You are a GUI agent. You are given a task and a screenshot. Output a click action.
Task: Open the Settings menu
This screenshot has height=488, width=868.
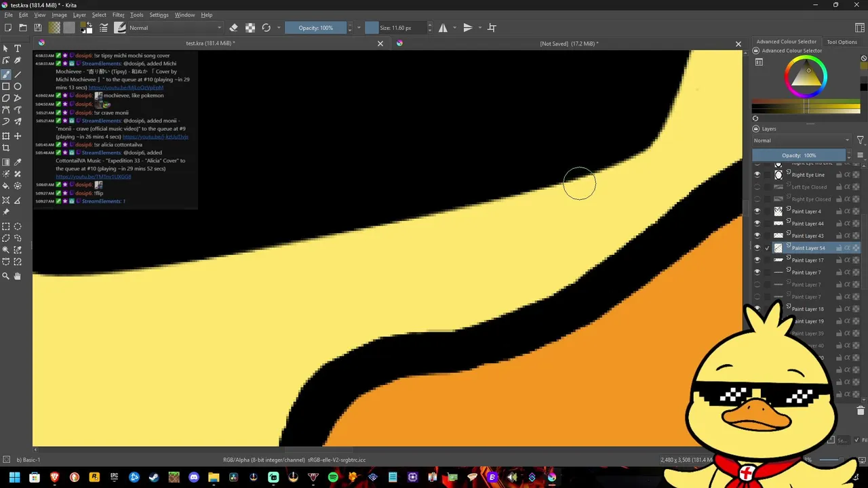(159, 15)
